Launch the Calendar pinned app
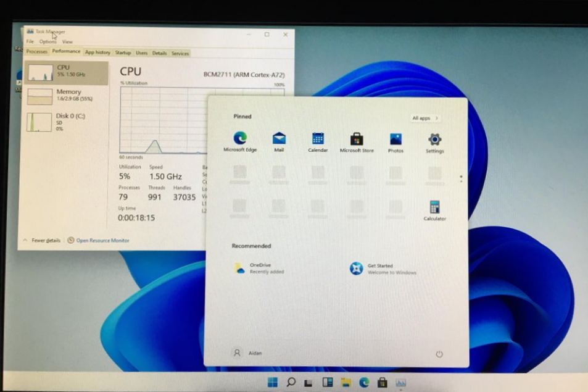 tap(318, 142)
